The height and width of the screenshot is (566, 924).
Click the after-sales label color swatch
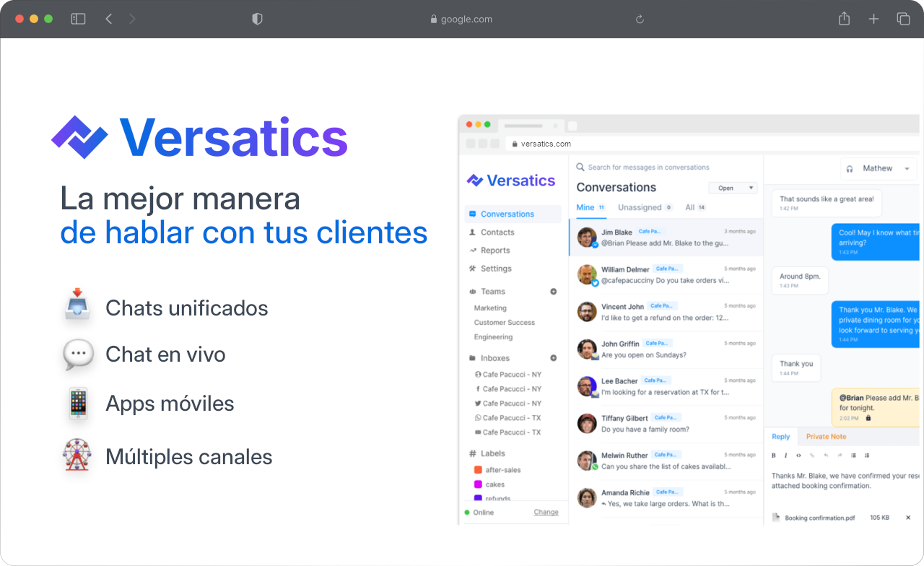pos(478,470)
